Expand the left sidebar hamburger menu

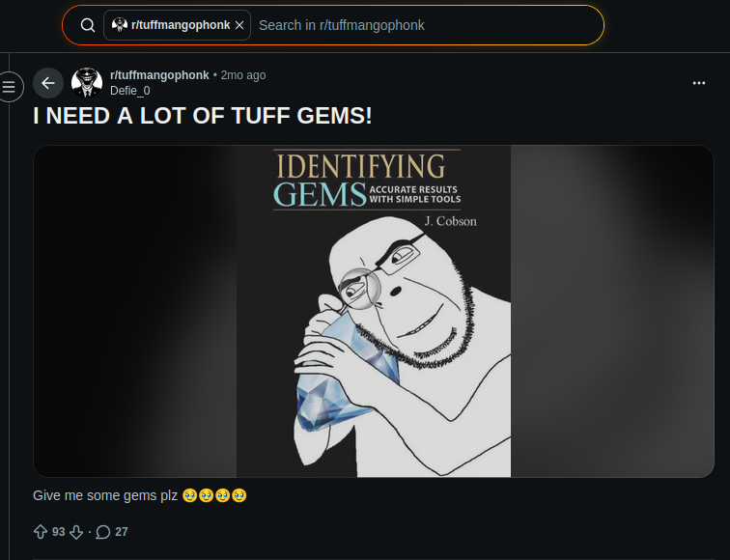(x=10, y=87)
